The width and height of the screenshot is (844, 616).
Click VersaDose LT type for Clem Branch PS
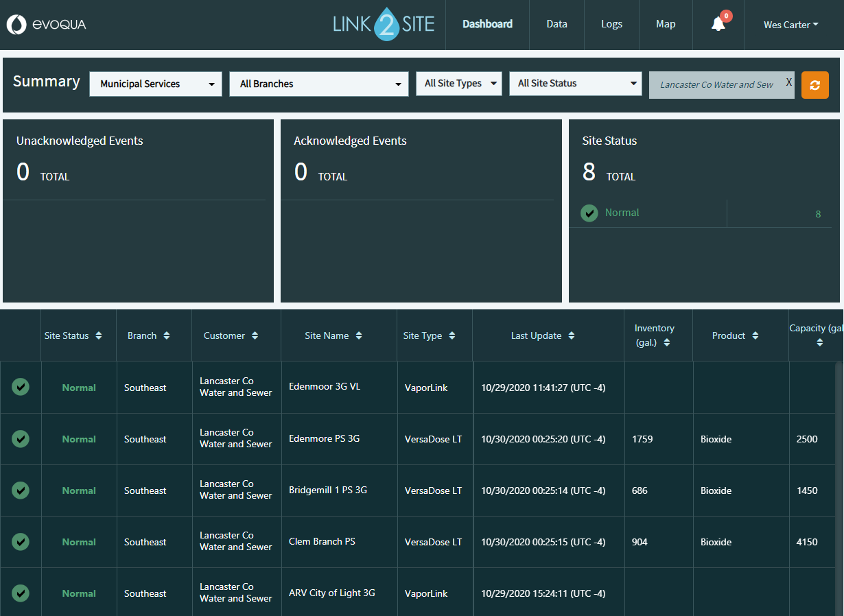click(434, 542)
